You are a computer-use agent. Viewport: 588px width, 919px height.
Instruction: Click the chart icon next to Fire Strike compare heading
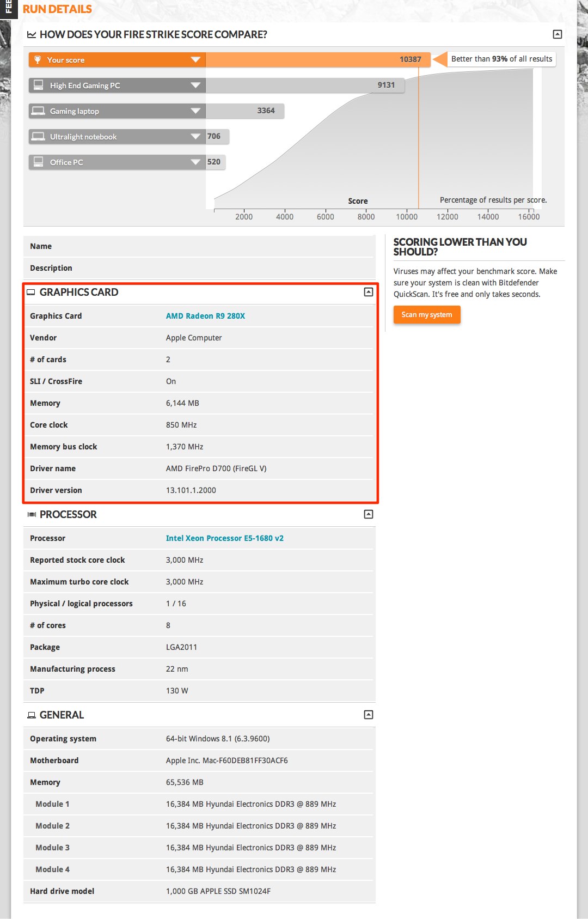(x=32, y=35)
